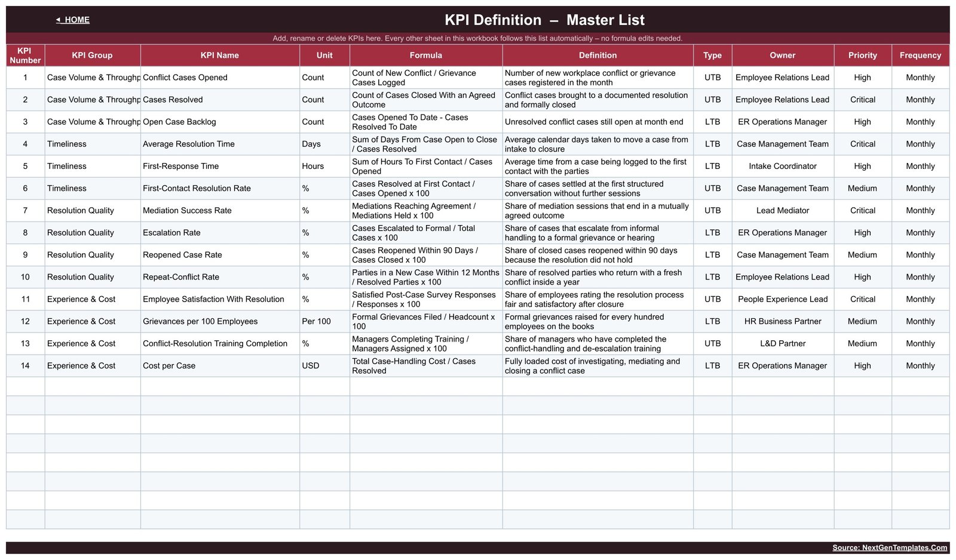This screenshot has height=560, width=956.
Task: Click 'Conflict-Resolution Training Completion' cell
Action: (x=220, y=343)
